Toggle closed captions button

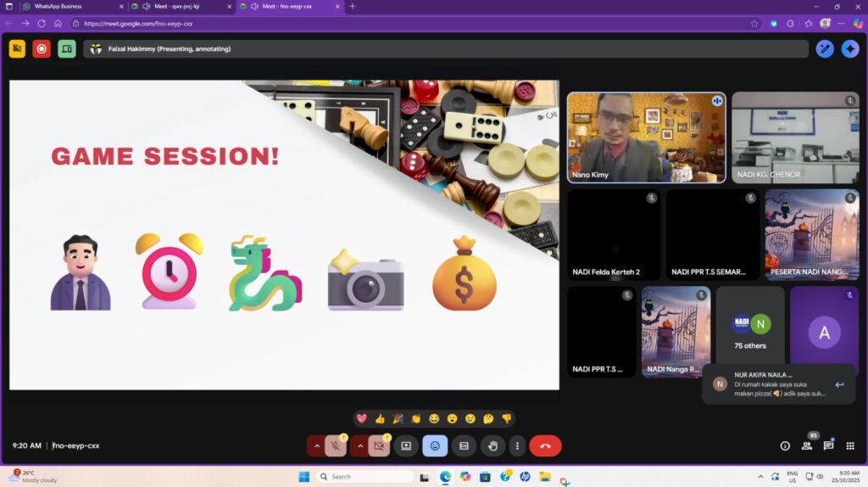[464, 445]
